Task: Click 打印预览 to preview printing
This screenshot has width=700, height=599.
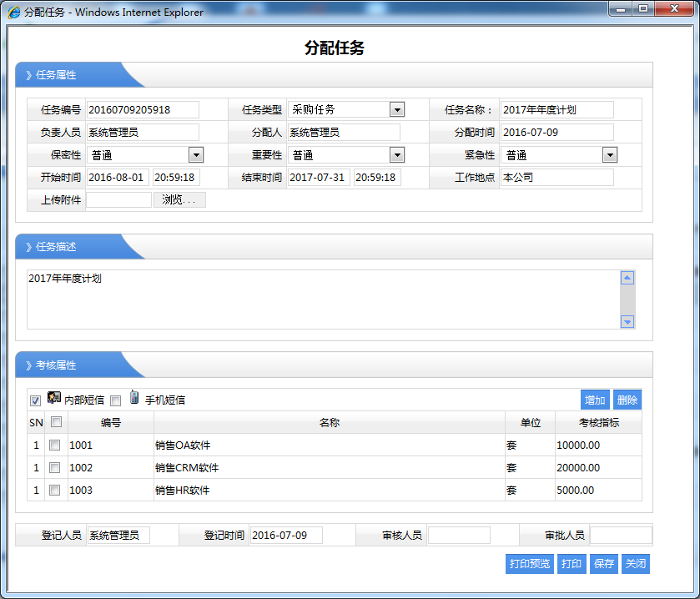Action: tap(530, 564)
